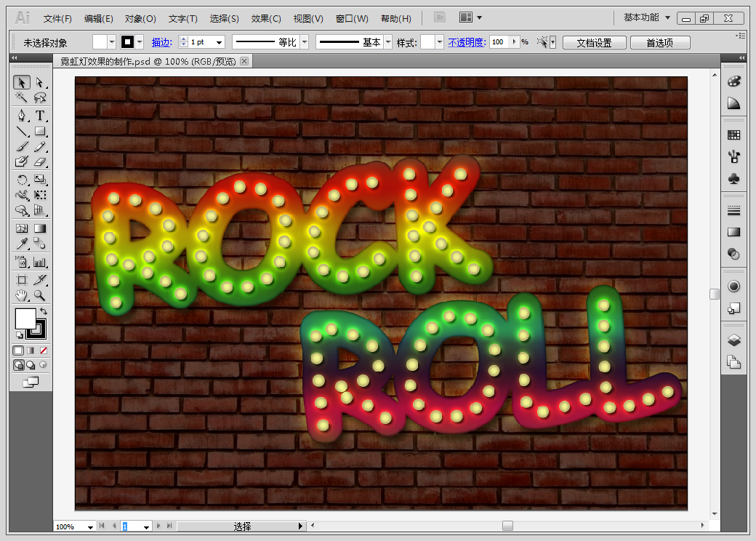Select the Selection arrow tool
Image resolution: width=756 pixels, height=541 pixels.
[22, 82]
